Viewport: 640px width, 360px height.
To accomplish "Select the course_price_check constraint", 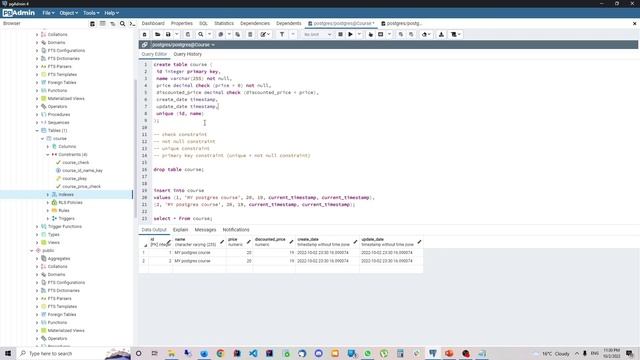I will [x=81, y=187].
